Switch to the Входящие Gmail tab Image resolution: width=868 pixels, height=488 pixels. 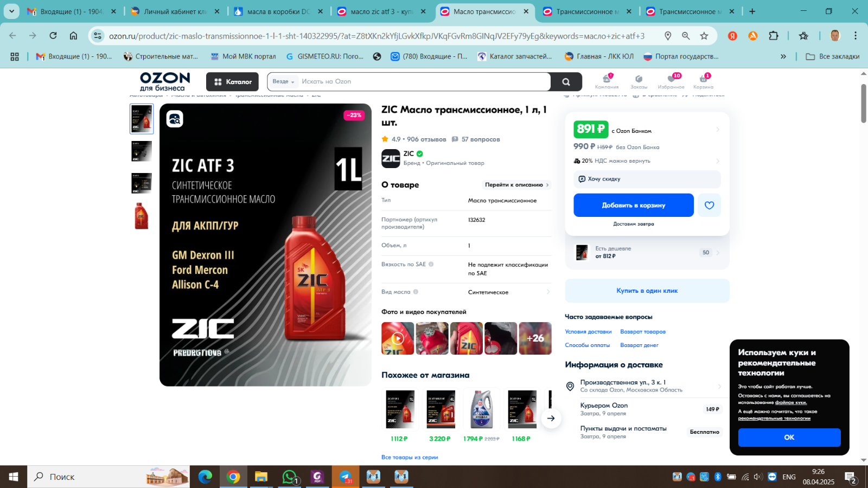tap(71, 11)
